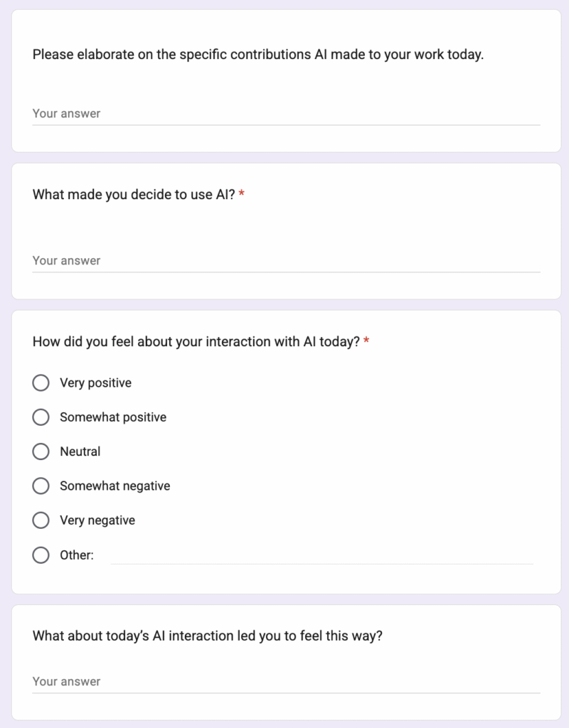
Task: Click the "Please elaborate on the specific contributions" heading
Action: click(258, 55)
